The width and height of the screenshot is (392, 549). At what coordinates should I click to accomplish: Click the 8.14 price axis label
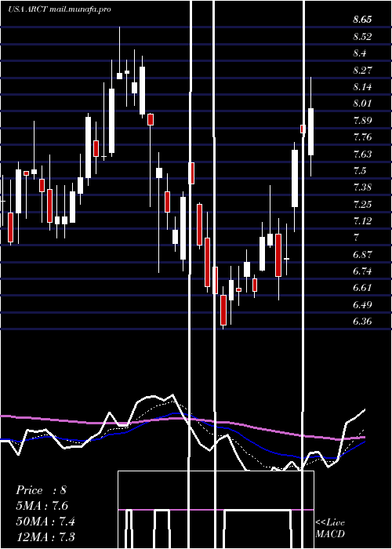pos(362,87)
